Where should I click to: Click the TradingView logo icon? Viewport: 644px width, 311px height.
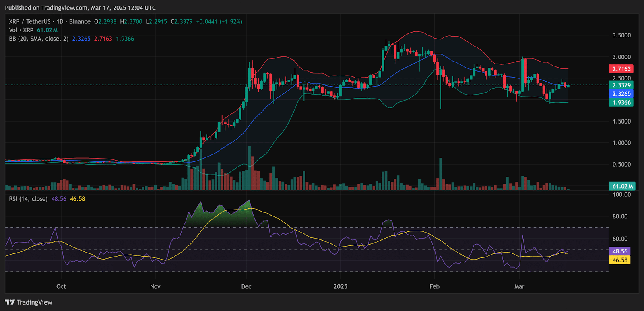(x=10, y=302)
